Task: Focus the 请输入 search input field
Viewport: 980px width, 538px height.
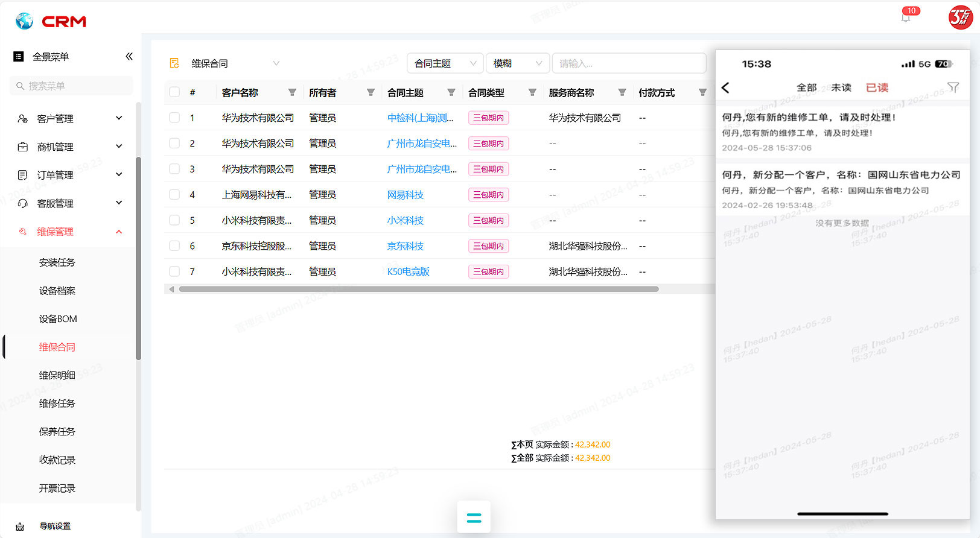Action: pyautogui.click(x=629, y=63)
